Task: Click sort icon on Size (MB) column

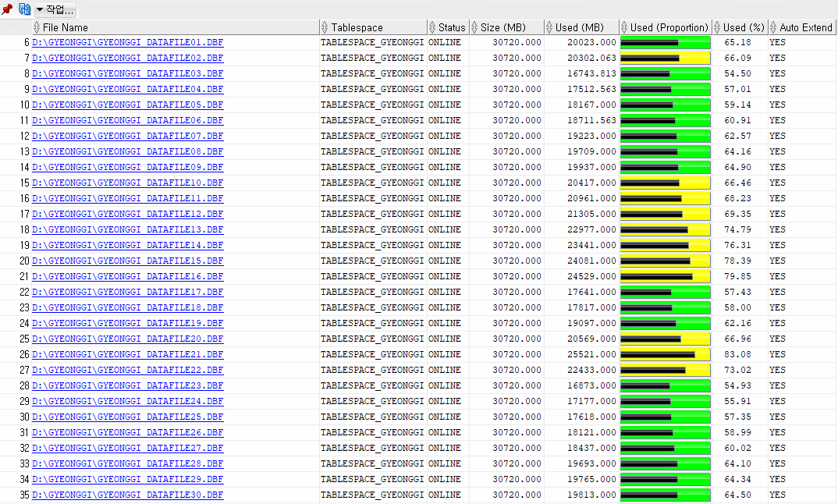Action: click(x=474, y=27)
